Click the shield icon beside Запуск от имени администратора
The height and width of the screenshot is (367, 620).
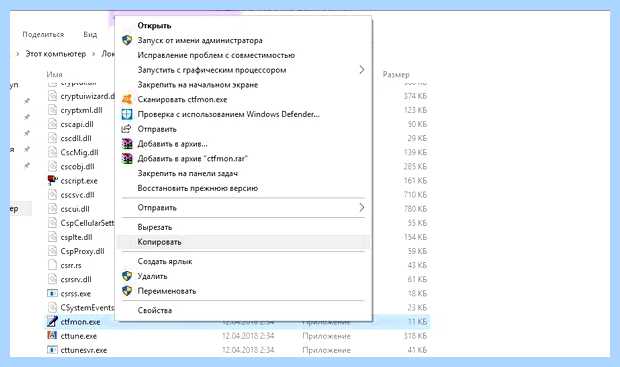tap(127, 40)
